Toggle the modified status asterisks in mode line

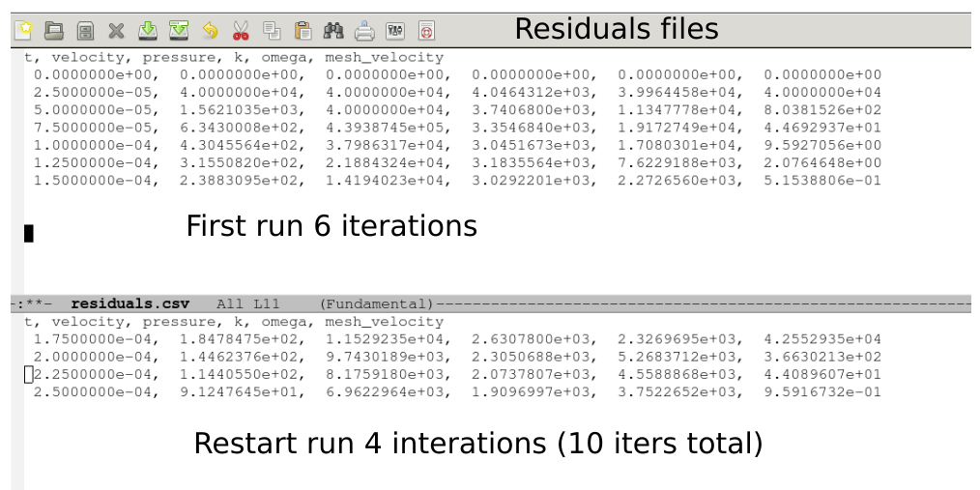(x=36, y=303)
